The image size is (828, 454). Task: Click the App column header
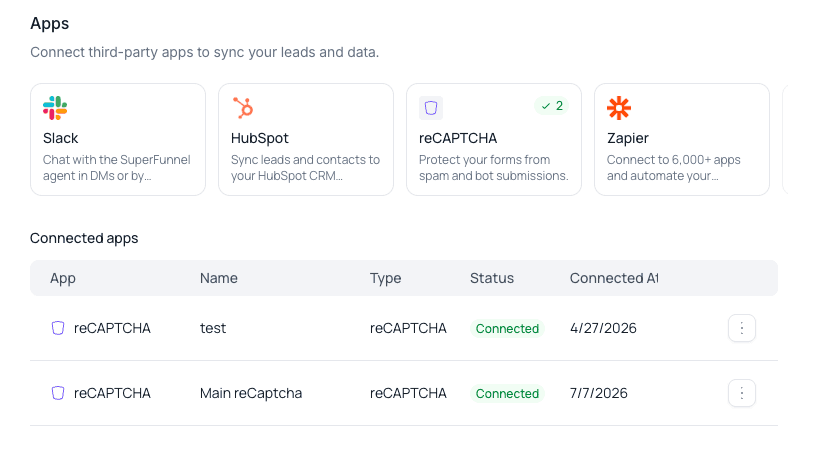coord(63,278)
